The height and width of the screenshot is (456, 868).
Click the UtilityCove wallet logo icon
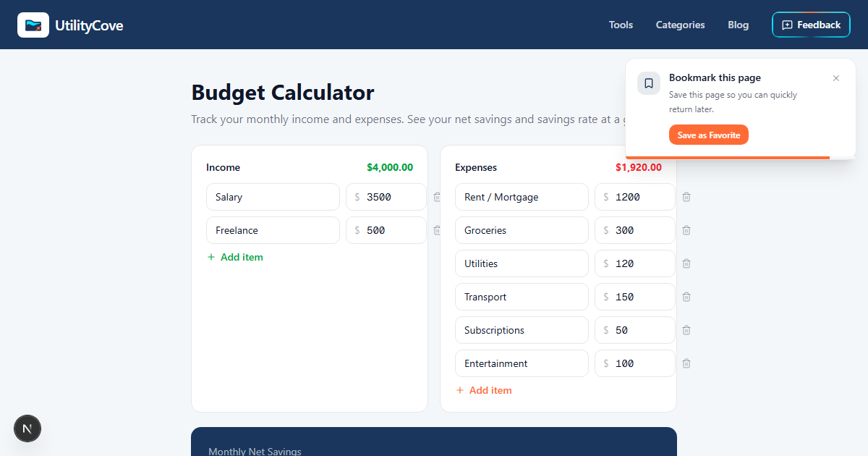(x=33, y=25)
